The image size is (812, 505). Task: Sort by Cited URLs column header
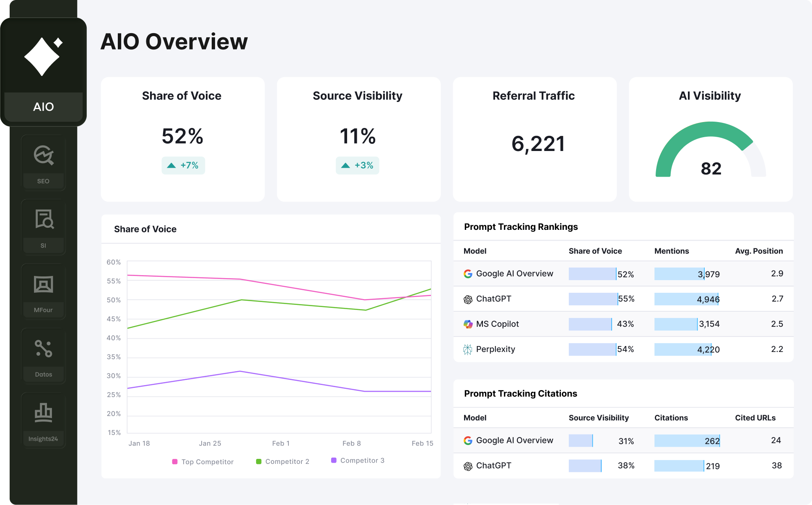coord(755,418)
